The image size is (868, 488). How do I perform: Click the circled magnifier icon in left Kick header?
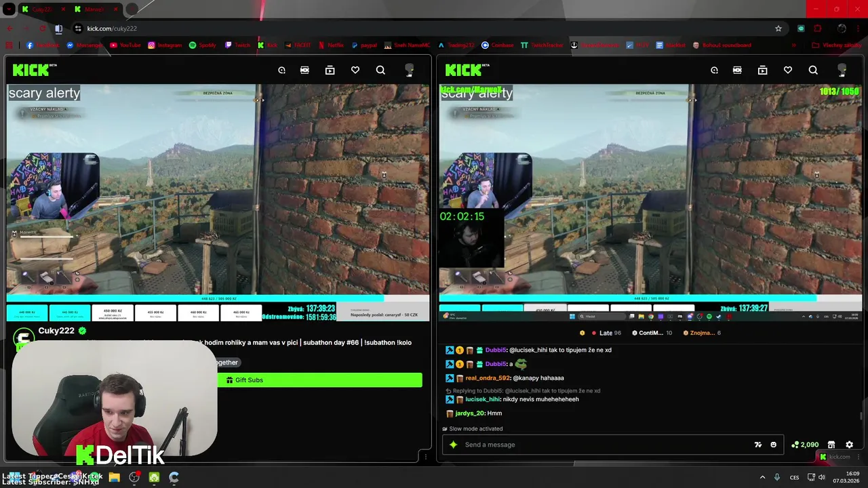pyautogui.click(x=281, y=70)
